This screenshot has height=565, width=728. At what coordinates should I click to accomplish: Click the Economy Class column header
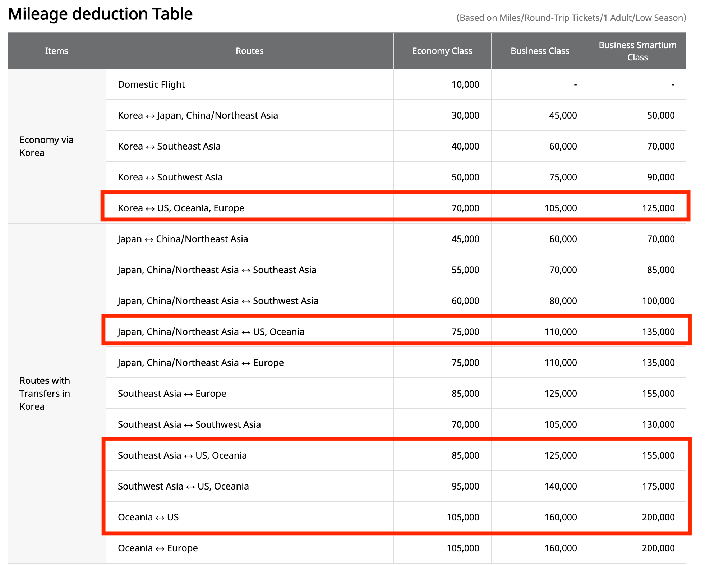[442, 51]
